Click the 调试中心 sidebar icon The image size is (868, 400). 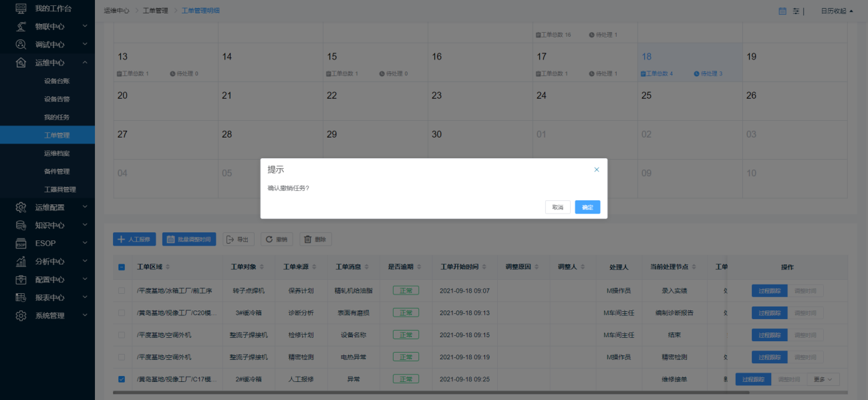tap(21, 44)
